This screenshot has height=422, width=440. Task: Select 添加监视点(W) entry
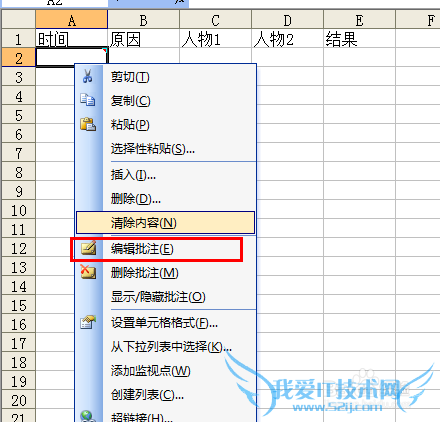tap(165, 371)
